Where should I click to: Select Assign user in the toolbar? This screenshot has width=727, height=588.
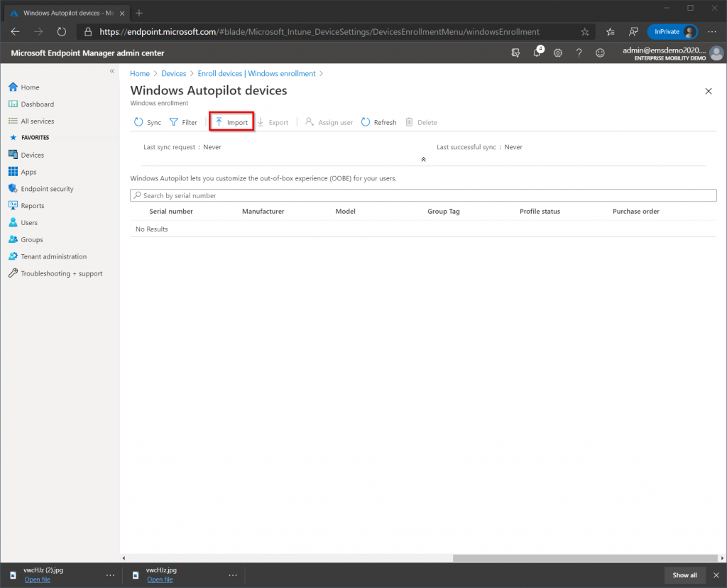pyautogui.click(x=329, y=122)
